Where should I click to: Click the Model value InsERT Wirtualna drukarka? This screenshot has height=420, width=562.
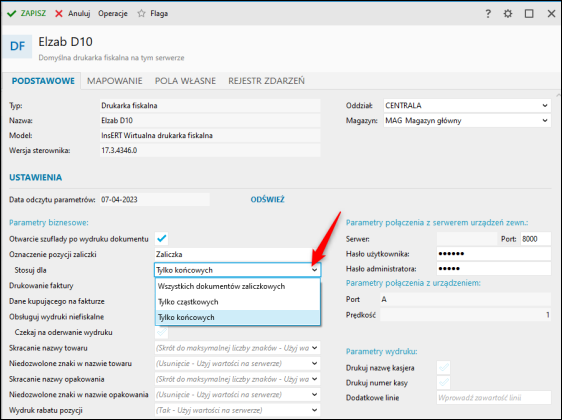210,135
